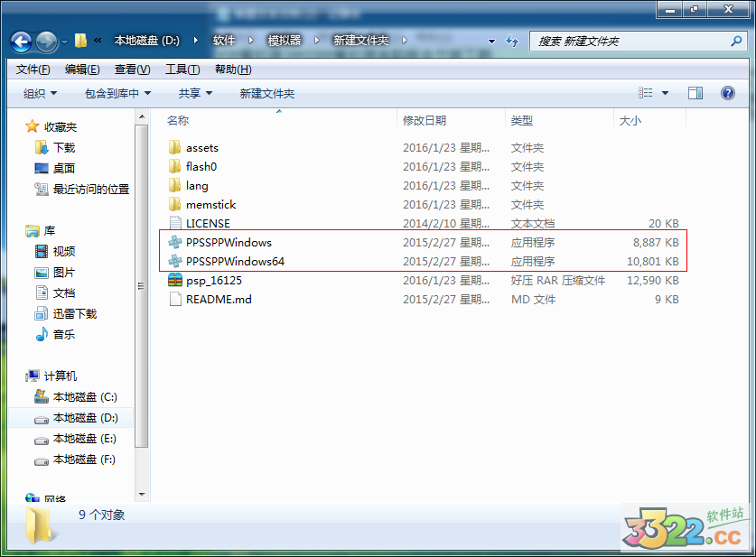This screenshot has width=756, height=557.
Task: Expand arrow after 软件 breadcrumb
Action: pyautogui.click(x=251, y=41)
